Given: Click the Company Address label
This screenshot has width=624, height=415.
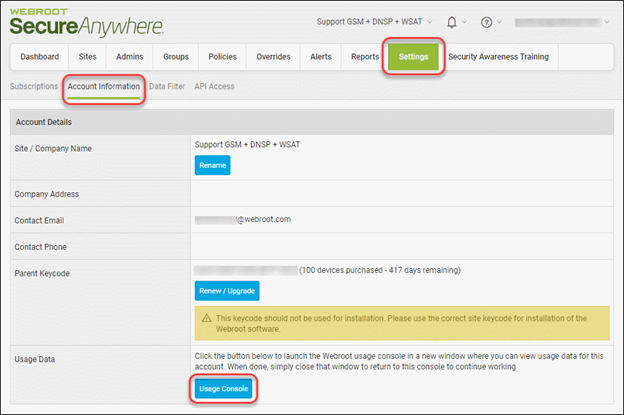Looking at the screenshot, I should point(47,194).
